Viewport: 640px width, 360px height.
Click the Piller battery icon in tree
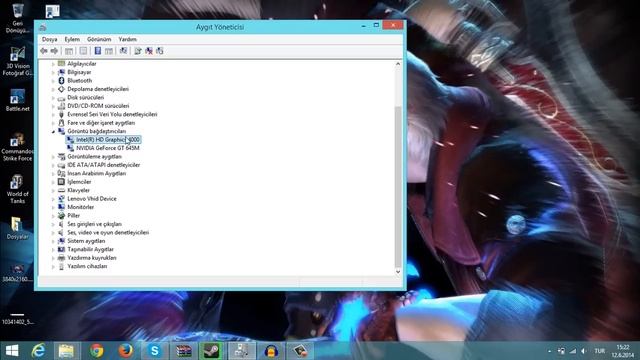61,216
